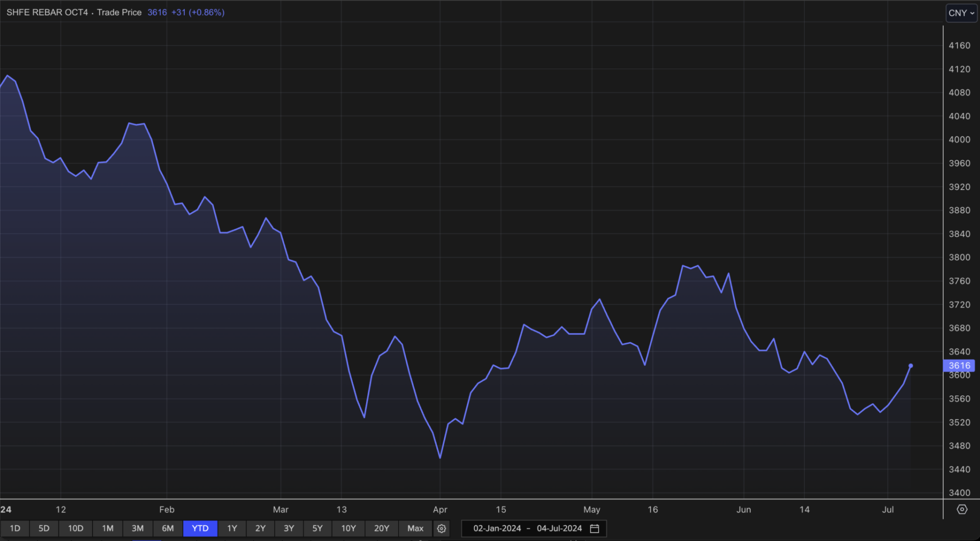
Task: Click the 3800 price axis label
Action: (960, 257)
